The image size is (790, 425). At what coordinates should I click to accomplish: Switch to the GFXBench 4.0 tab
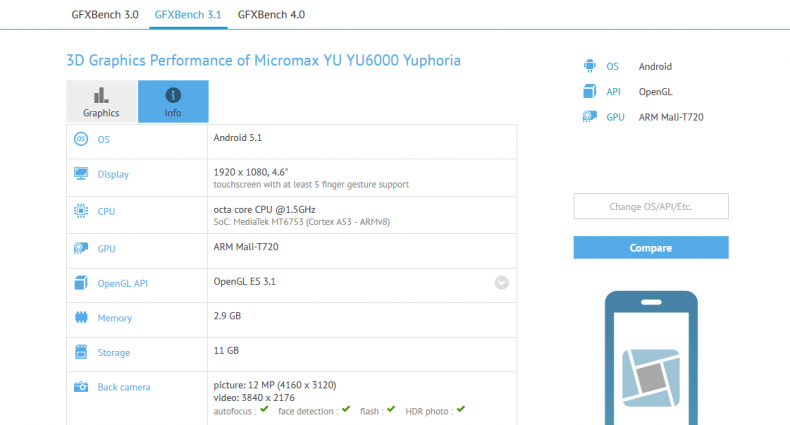pos(271,14)
